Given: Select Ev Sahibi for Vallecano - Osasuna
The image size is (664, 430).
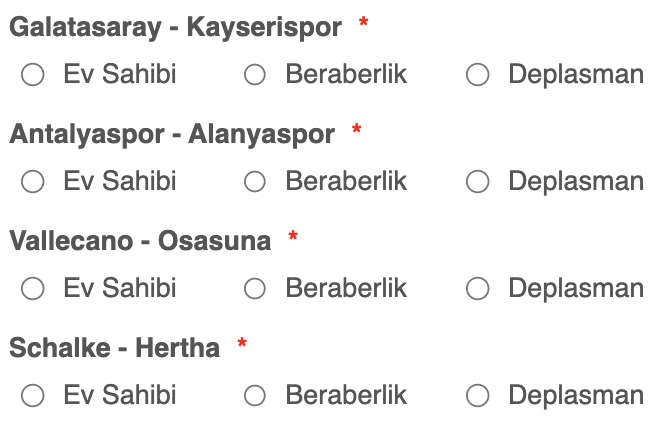Looking at the screenshot, I should coord(33,289).
